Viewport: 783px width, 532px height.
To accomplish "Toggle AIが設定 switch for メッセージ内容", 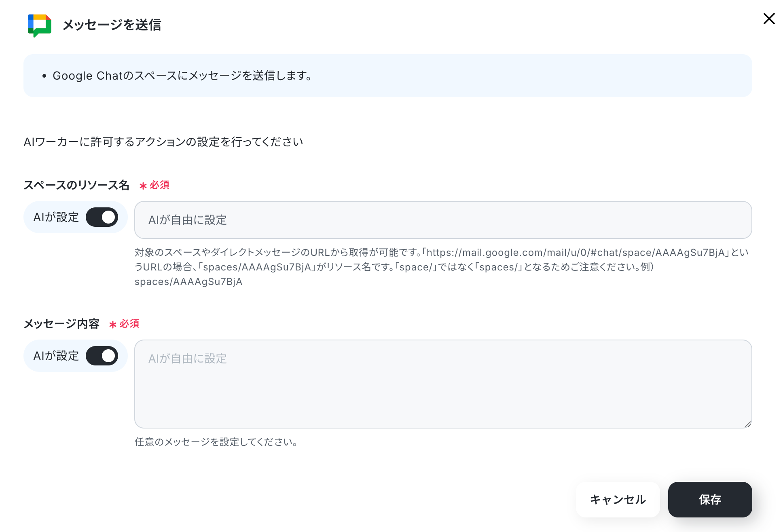I will [102, 356].
